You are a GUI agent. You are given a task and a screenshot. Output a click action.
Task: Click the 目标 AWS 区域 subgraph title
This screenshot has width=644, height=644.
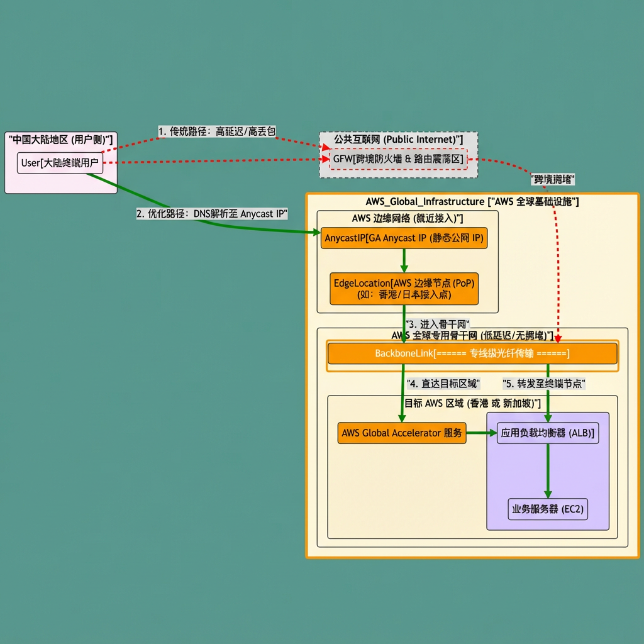[x=472, y=402]
